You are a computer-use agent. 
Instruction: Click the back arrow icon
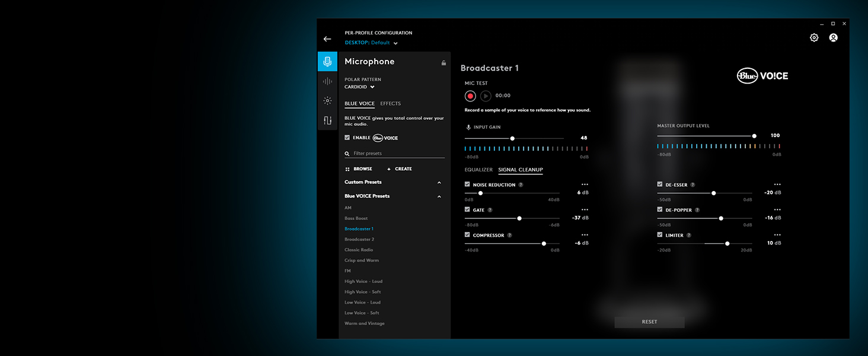(327, 39)
